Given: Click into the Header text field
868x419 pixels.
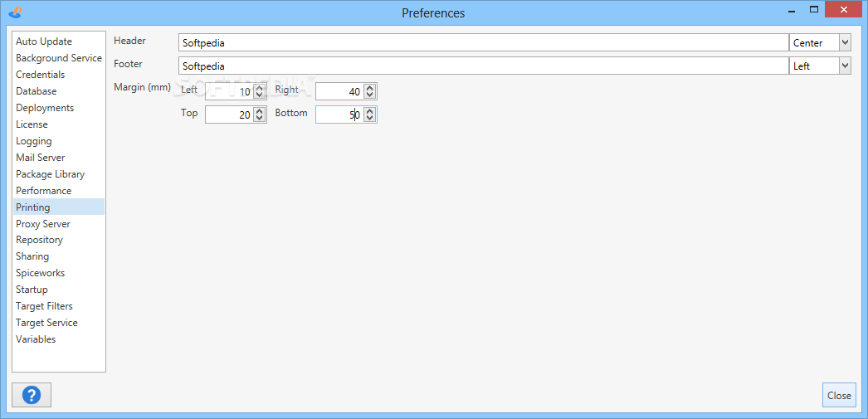Looking at the screenshot, I should point(483,42).
